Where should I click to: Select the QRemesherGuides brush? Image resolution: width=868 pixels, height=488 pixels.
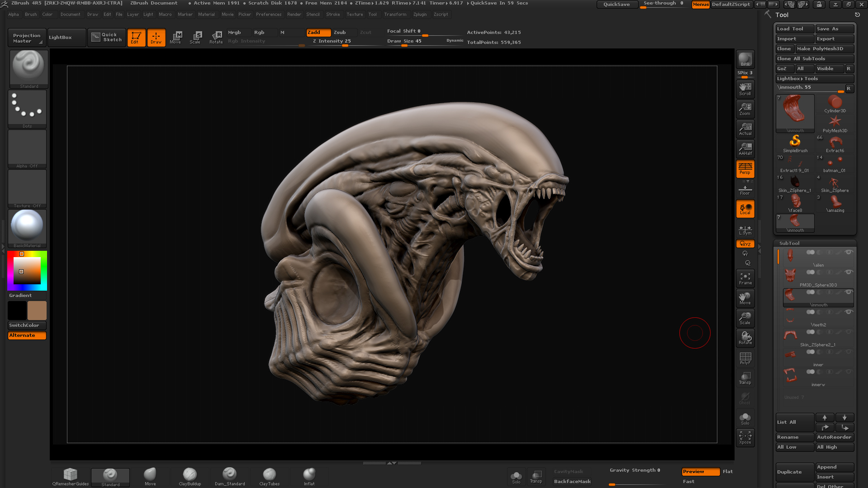(x=70, y=477)
